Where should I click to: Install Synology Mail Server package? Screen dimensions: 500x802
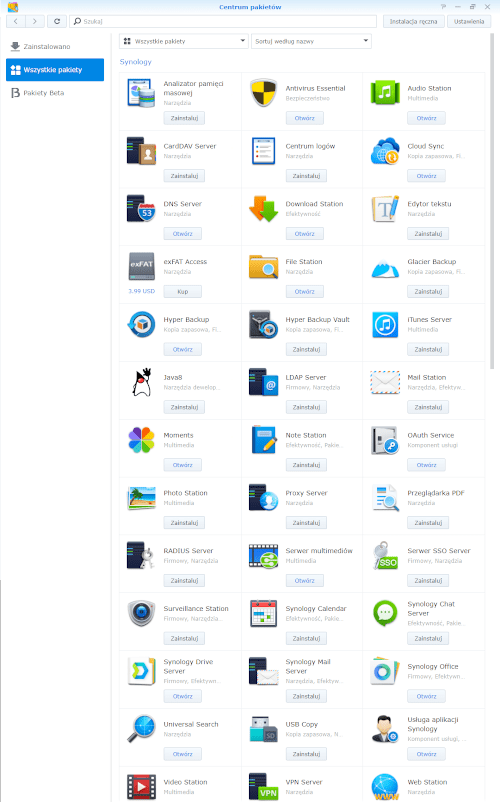tap(306, 696)
